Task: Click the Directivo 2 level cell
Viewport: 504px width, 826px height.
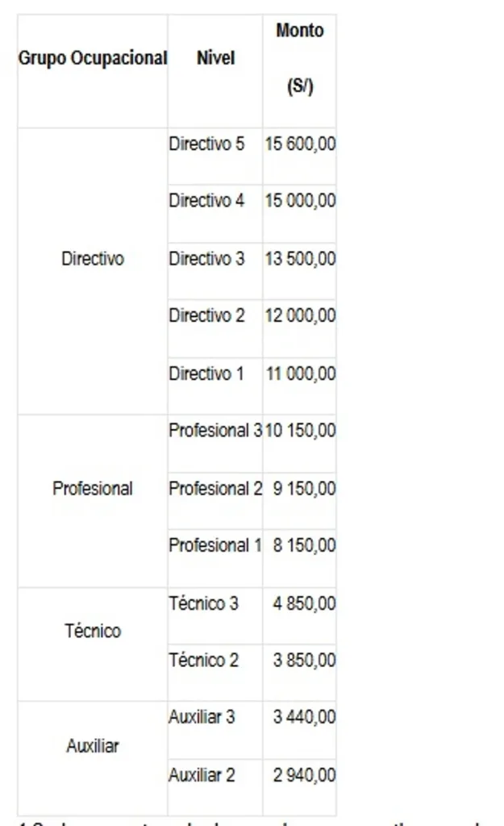Action: pyautogui.click(x=215, y=328)
